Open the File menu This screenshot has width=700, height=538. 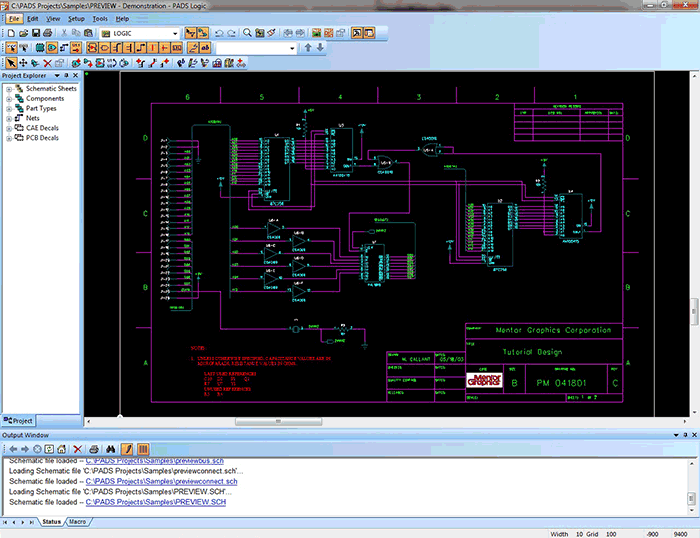click(14, 19)
